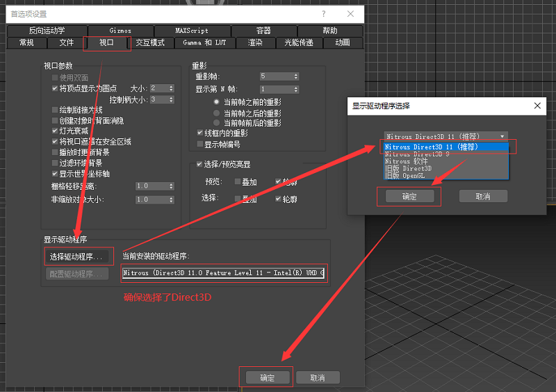Toggle 线框内的重影 checkbox

click(199, 133)
